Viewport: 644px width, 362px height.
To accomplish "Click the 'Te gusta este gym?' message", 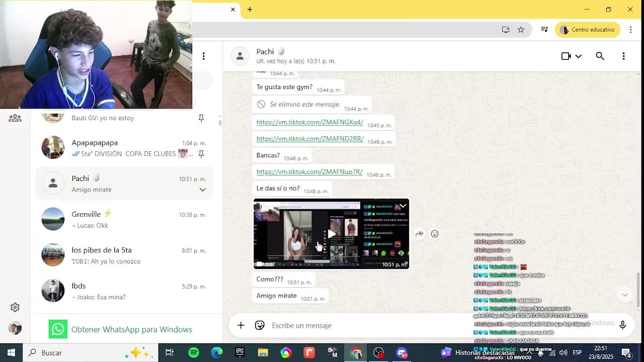I will pos(299,87).
